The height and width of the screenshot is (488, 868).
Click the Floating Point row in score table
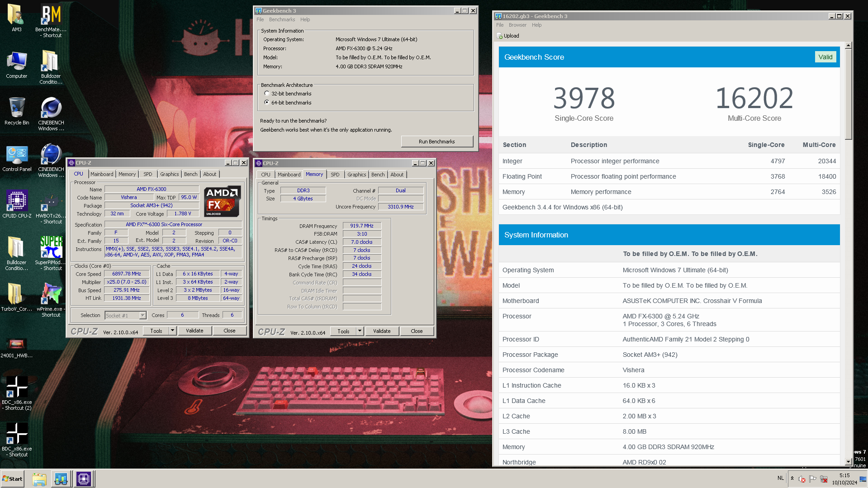click(669, 176)
